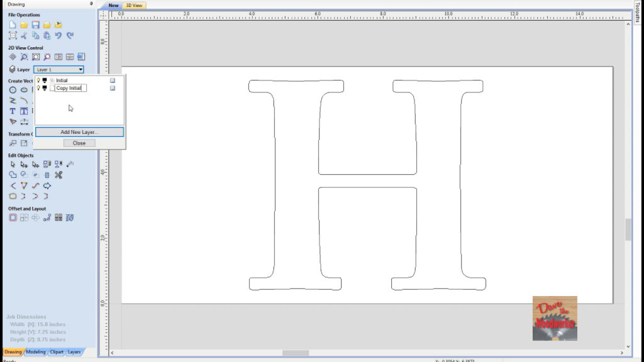Expand the Toolpaths side panel tab
Screen dimensions: 644x362
(638, 13)
